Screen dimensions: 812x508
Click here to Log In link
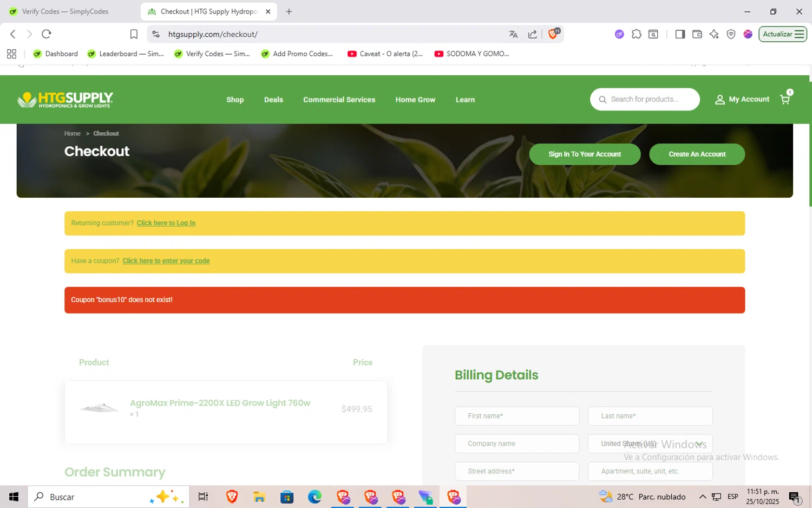pyautogui.click(x=166, y=223)
